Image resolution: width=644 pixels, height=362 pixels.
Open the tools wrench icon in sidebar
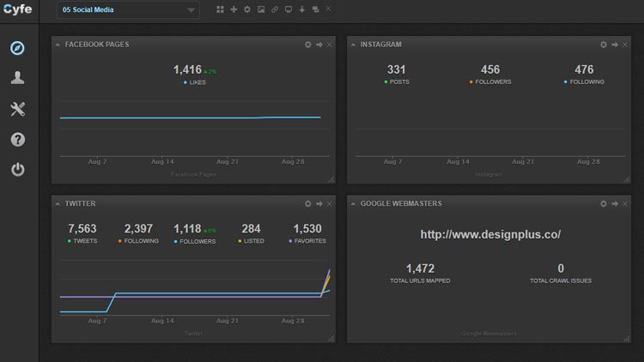tap(17, 109)
